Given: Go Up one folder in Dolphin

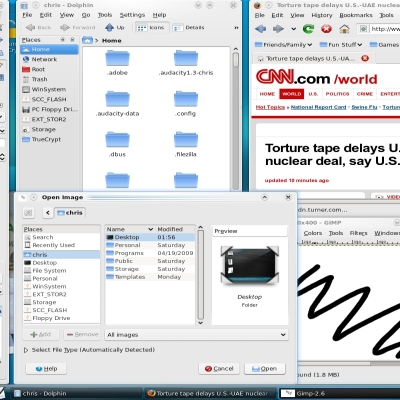Looking at the screenshot, I should click(x=115, y=28).
